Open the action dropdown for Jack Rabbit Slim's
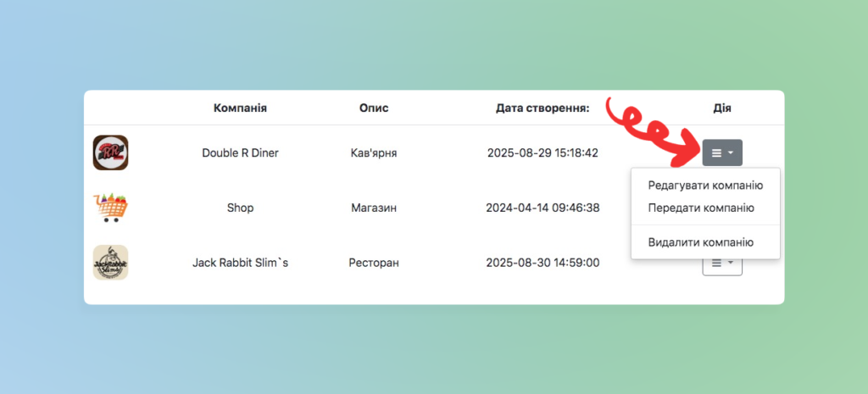 point(722,264)
